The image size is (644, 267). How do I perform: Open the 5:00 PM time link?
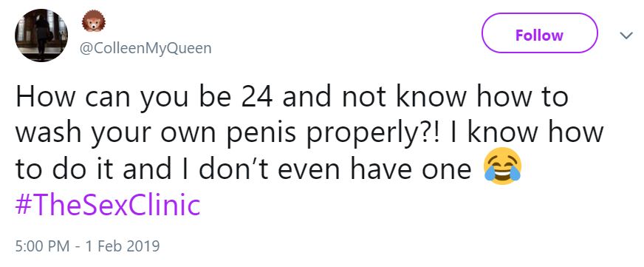[x=42, y=246]
